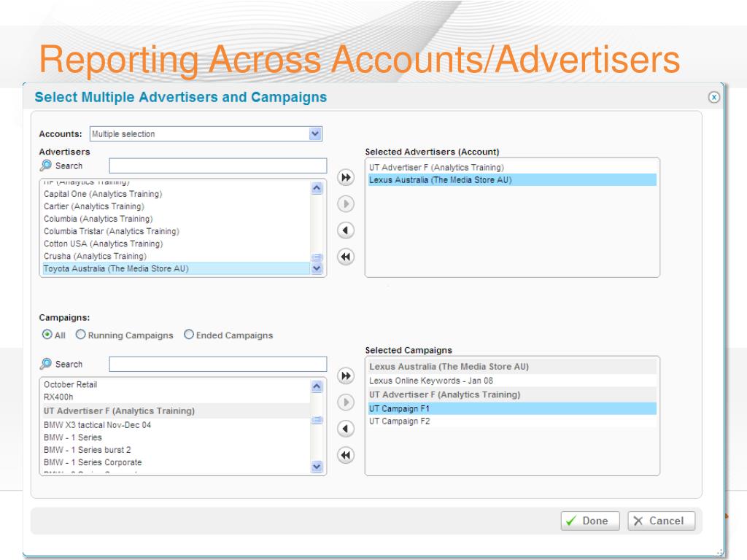Screen dimensions: 747x560
Task: Click UT Advertiser F header in Selected Campaigns
Action: coord(512,394)
